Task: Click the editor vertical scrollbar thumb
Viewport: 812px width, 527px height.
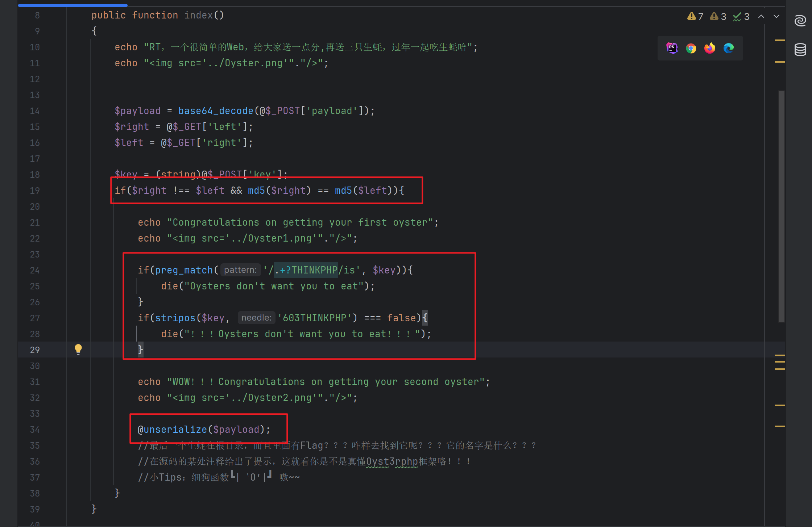Action: tap(781, 206)
